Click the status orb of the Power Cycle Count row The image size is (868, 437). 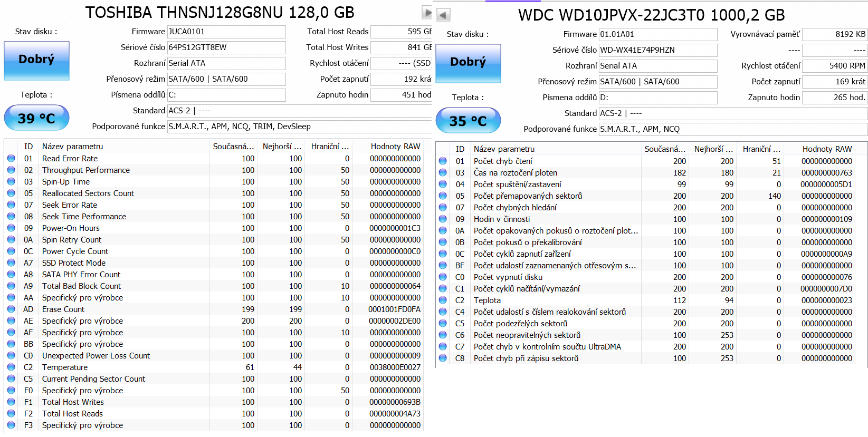(11, 251)
